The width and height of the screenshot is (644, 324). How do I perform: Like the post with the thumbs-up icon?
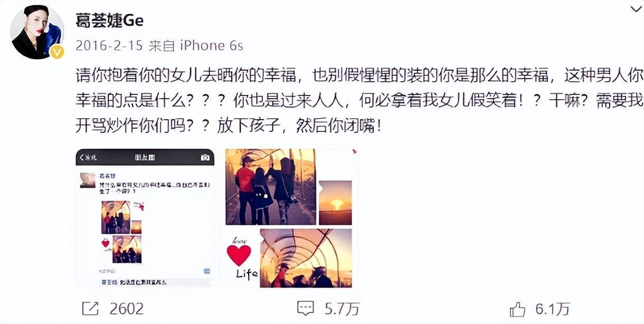click(518, 308)
